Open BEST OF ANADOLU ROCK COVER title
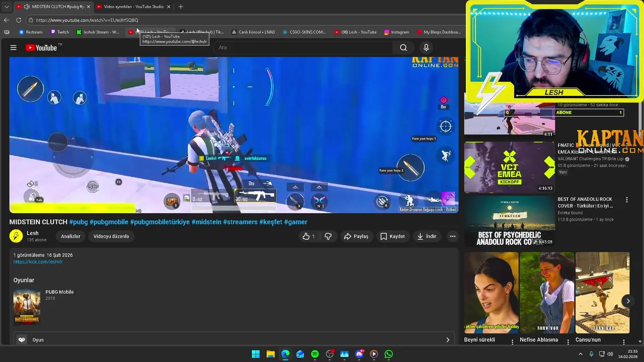The height and width of the screenshot is (362, 644). (x=585, y=203)
